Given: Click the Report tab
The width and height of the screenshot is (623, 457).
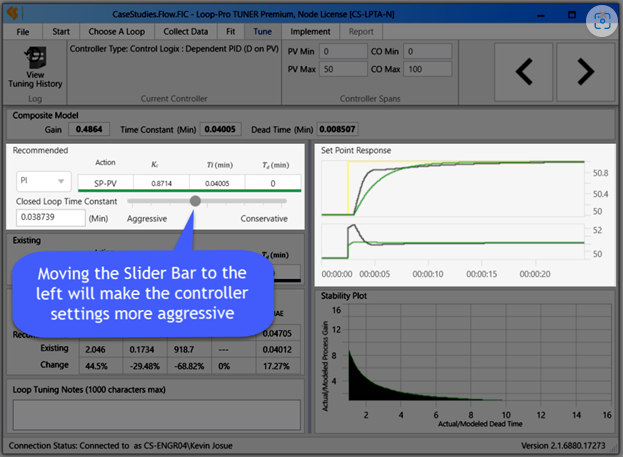Looking at the screenshot, I should pyautogui.click(x=361, y=32).
